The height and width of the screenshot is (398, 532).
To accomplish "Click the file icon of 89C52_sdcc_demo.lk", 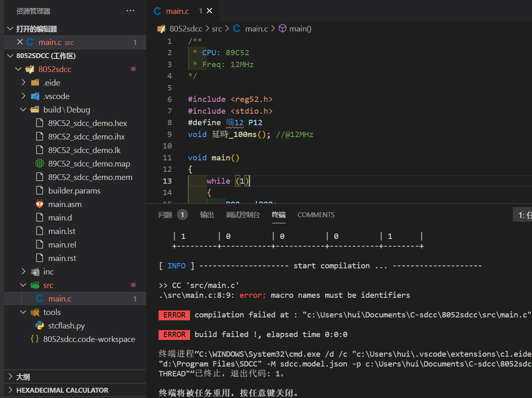I will coord(40,150).
